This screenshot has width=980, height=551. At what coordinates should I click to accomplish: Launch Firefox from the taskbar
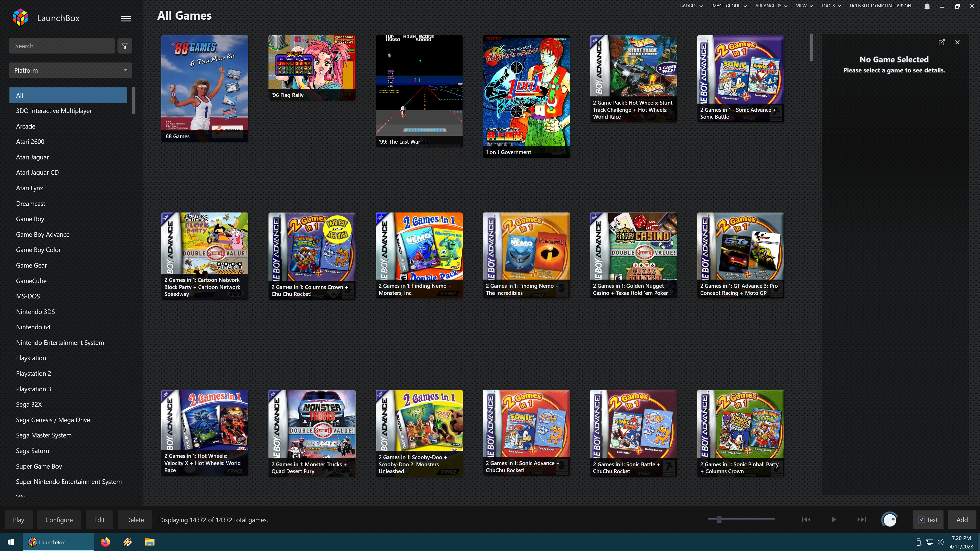(105, 542)
